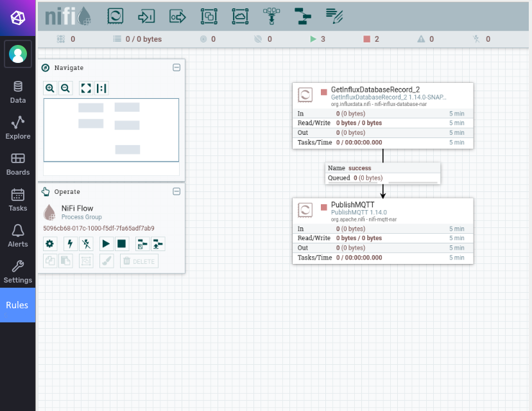Click the app logo in the sidebar
Screen dimensions: 532x411
coord(17,17)
